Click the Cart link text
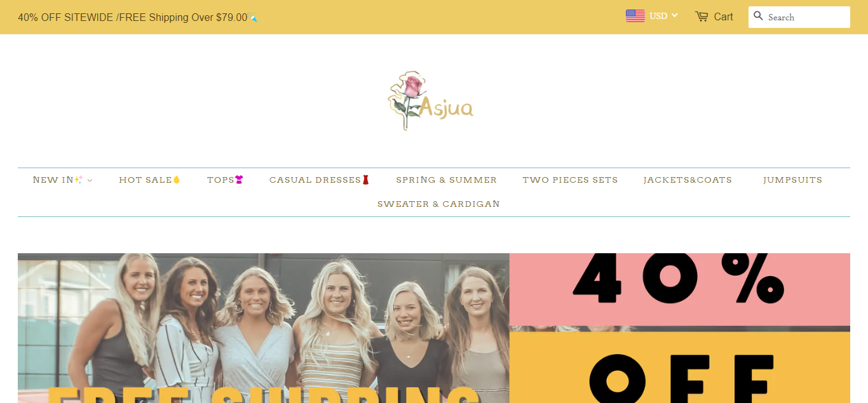Viewport: 868px width, 403px height. [x=723, y=17]
